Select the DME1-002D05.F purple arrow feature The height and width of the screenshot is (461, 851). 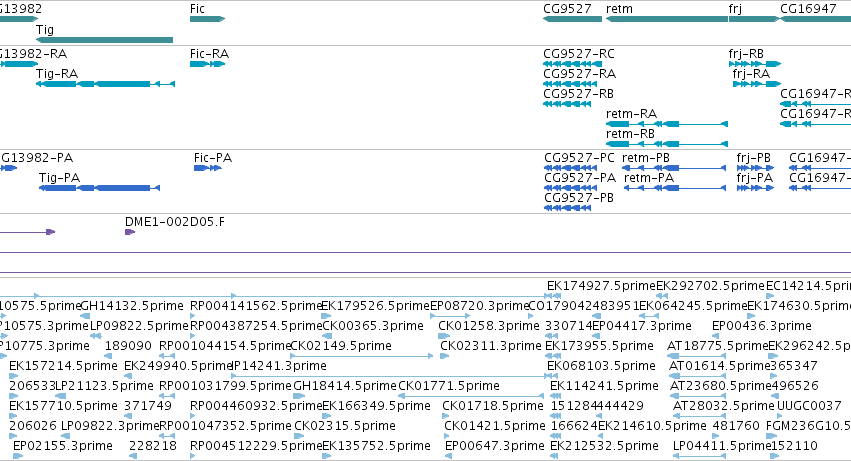point(130,232)
